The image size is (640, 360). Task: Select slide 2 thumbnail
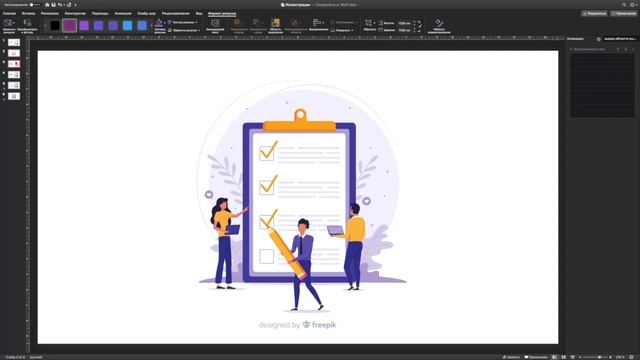[14, 53]
